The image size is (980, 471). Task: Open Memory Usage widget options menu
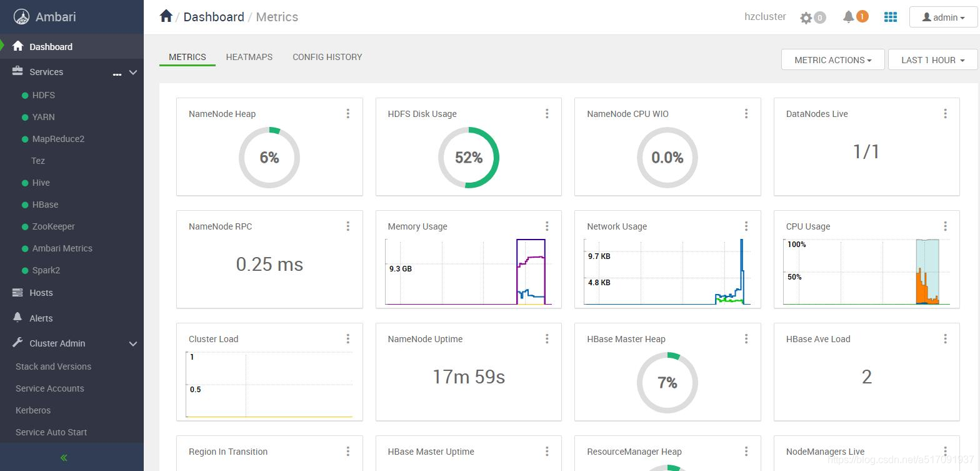pyautogui.click(x=547, y=226)
